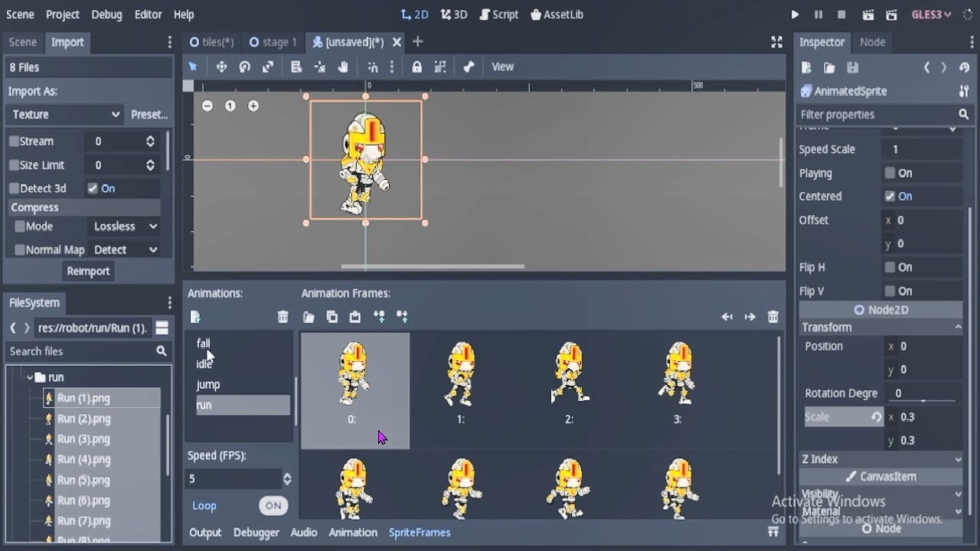Switch to the Node tab
This screenshot has width=980, height=551.
[872, 42]
